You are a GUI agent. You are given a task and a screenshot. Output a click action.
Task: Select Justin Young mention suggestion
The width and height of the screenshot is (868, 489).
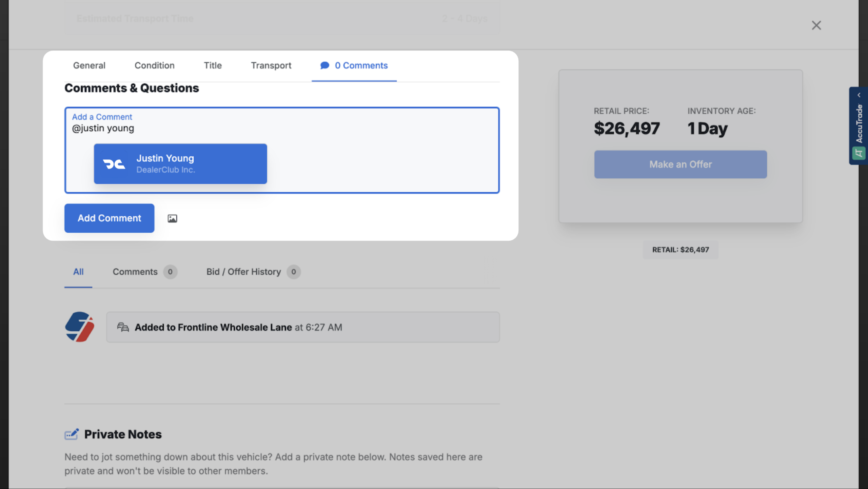click(180, 164)
